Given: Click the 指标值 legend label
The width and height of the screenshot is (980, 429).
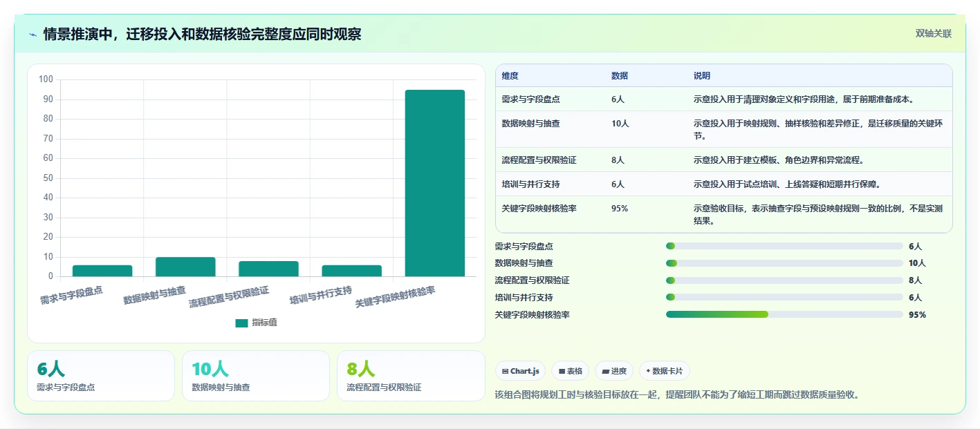Looking at the screenshot, I should click(x=264, y=323).
